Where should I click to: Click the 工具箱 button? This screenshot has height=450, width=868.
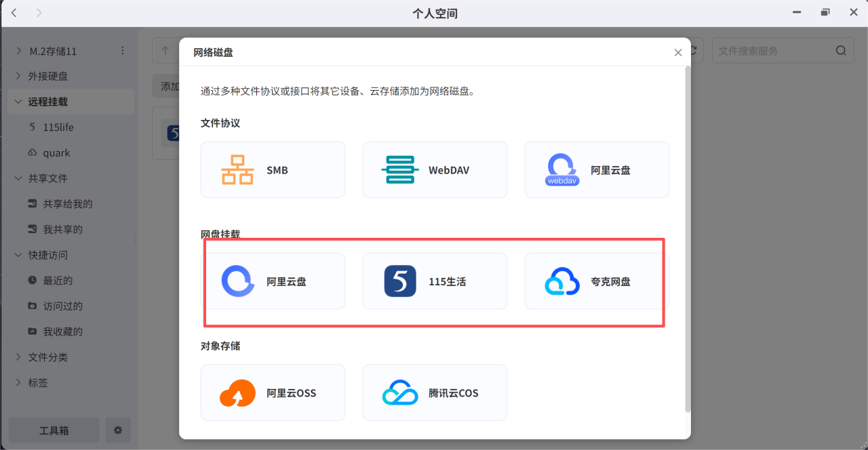pos(54,430)
